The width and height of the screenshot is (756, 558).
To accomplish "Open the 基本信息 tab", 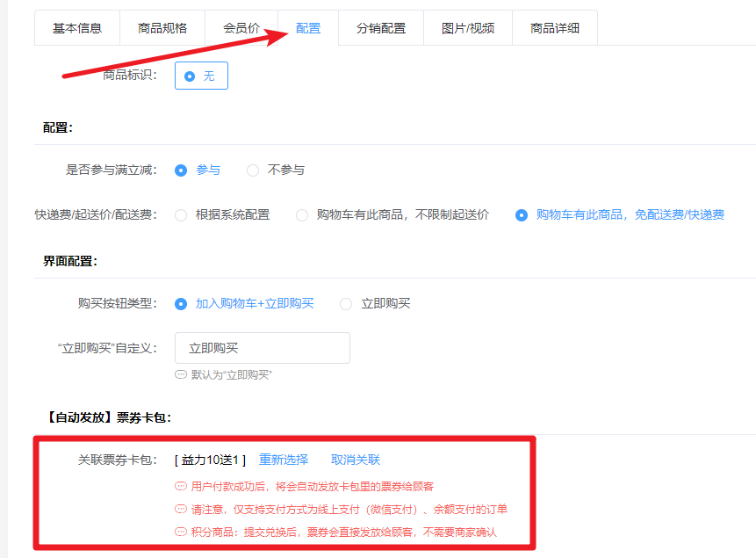I will click(x=77, y=28).
